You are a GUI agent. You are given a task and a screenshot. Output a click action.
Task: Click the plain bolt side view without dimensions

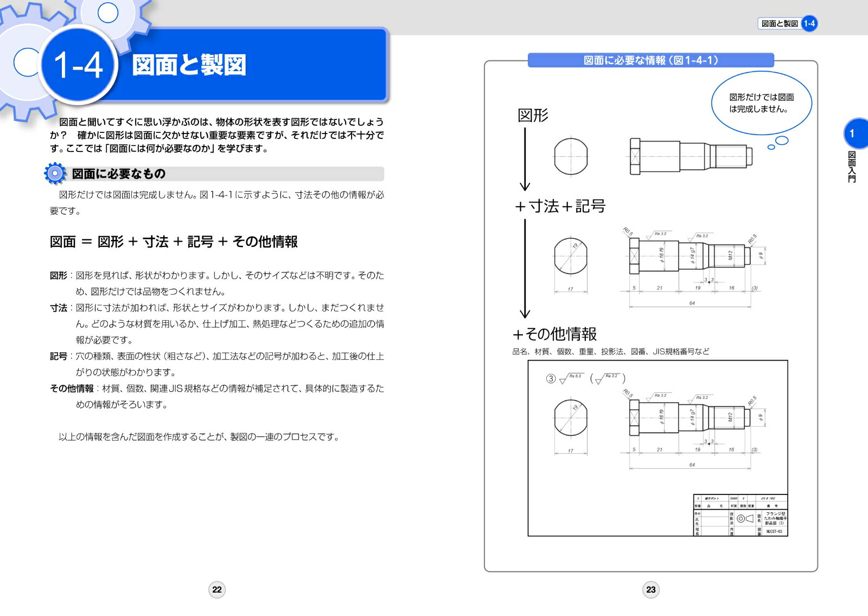click(x=691, y=156)
